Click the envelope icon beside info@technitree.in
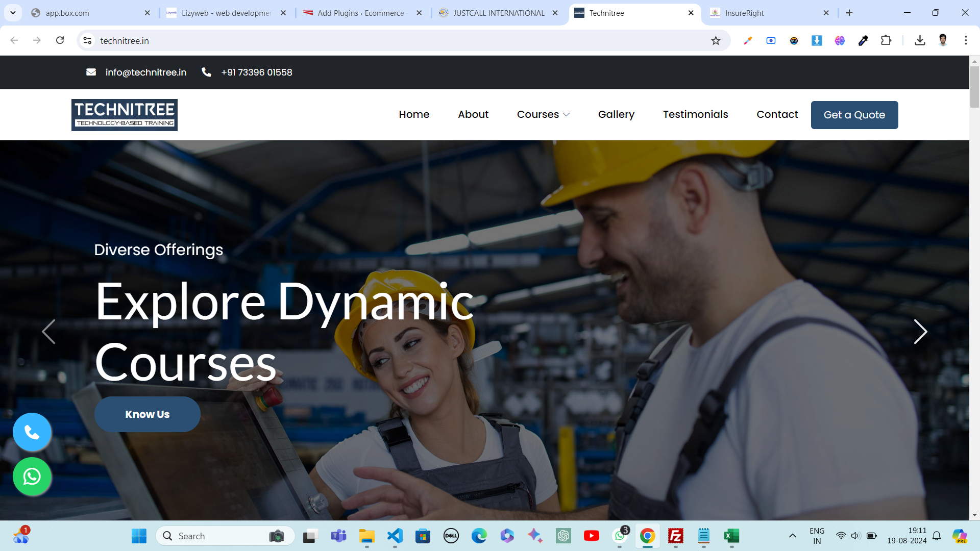The width and height of the screenshot is (980, 551). 91,72
